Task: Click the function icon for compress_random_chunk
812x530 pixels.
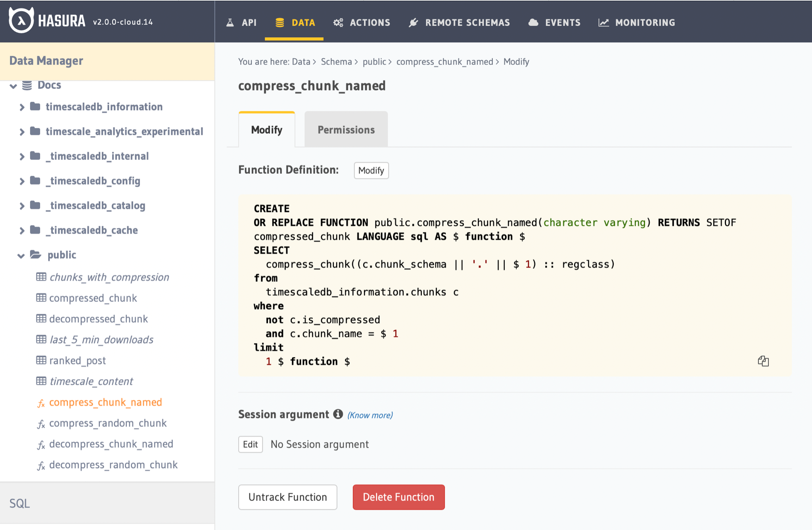Action: 41,424
